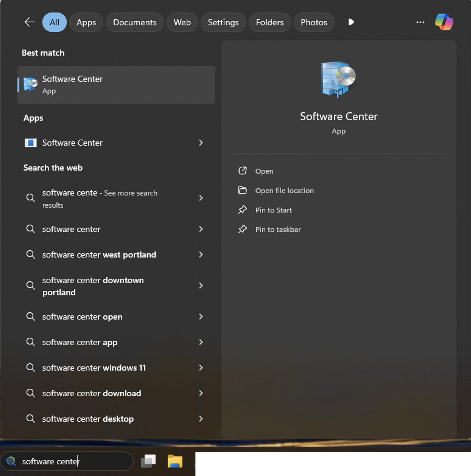Viewport: 471px width, 476px height.
Task: Select the All filter tab
Action: [54, 22]
